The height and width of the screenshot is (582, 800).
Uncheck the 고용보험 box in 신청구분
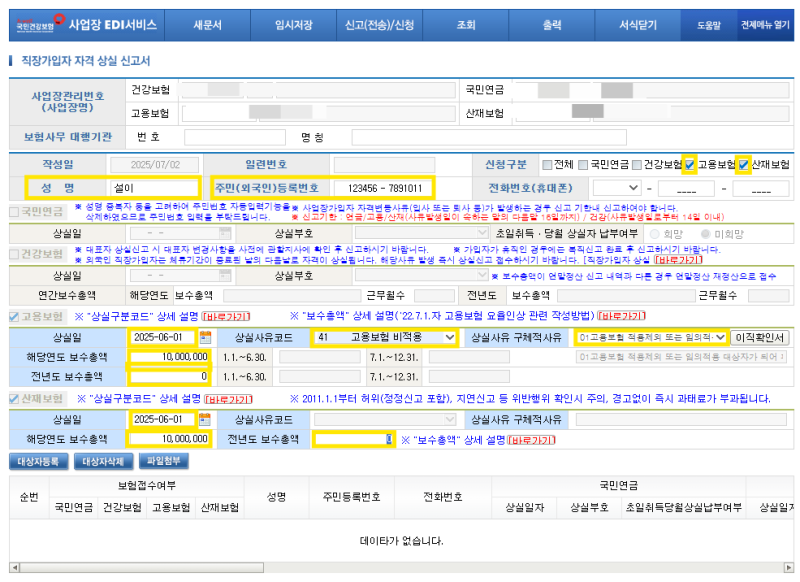point(690,165)
